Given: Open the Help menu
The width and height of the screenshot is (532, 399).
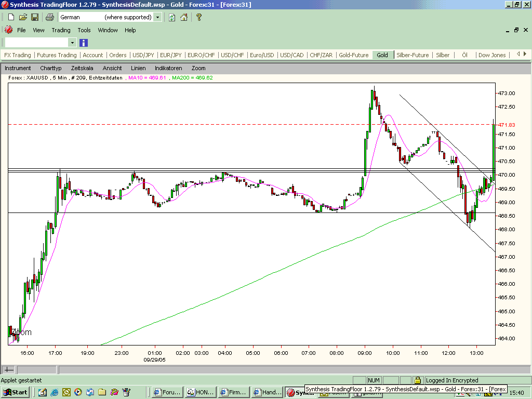Looking at the screenshot, I should [x=130, y=30].
